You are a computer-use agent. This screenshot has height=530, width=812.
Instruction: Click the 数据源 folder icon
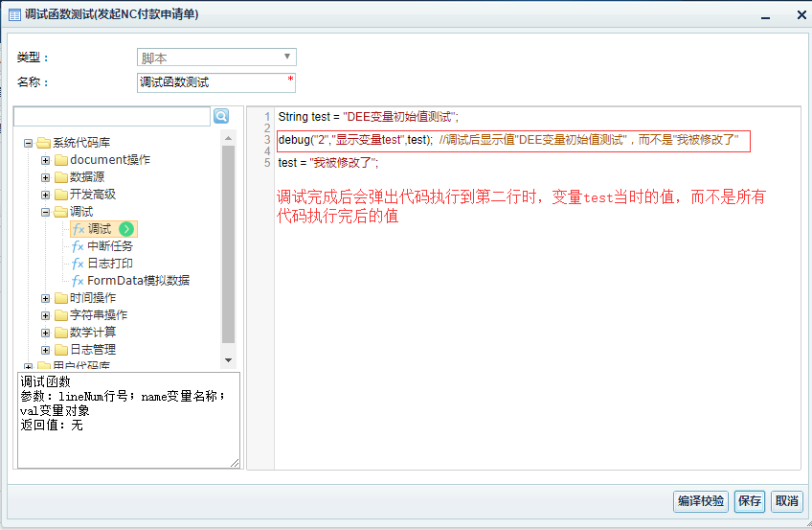pos(61,177)
